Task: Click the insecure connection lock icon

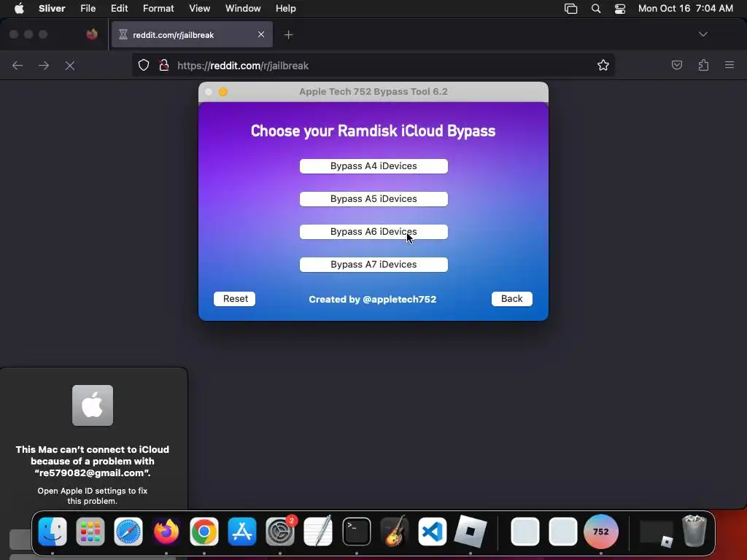Action: (x=164, y=65)
